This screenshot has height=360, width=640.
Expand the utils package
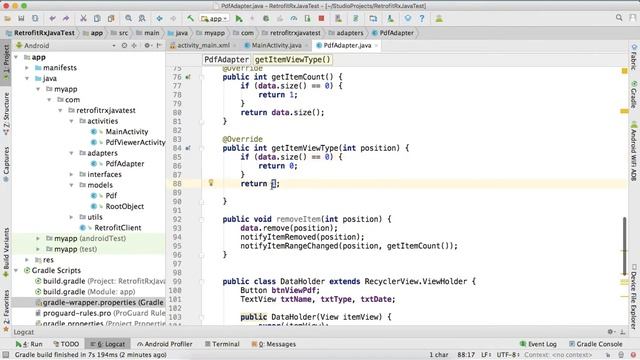pos(71,217)
